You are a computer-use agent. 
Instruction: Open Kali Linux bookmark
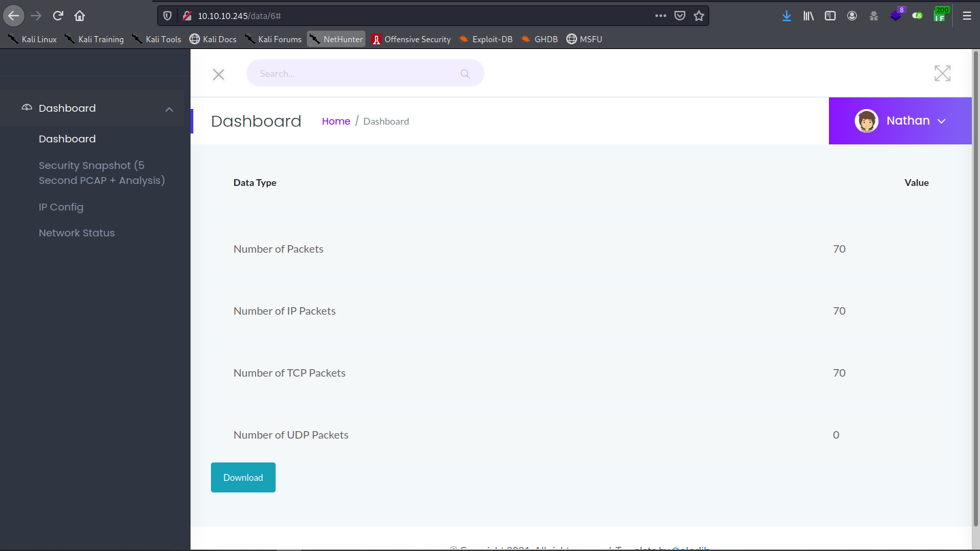tap(33, 40)
